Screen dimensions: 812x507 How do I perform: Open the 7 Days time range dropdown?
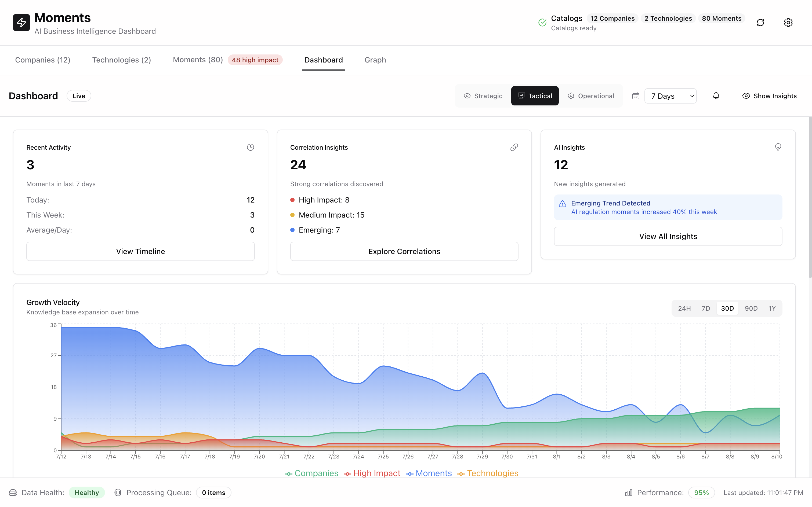670,95
